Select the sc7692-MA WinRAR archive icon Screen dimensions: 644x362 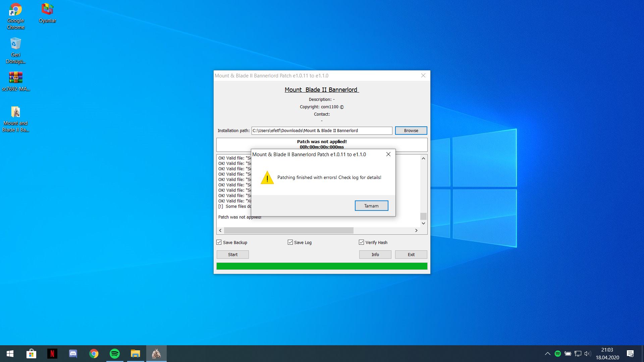pyautogui.click(x=15, y=81)
